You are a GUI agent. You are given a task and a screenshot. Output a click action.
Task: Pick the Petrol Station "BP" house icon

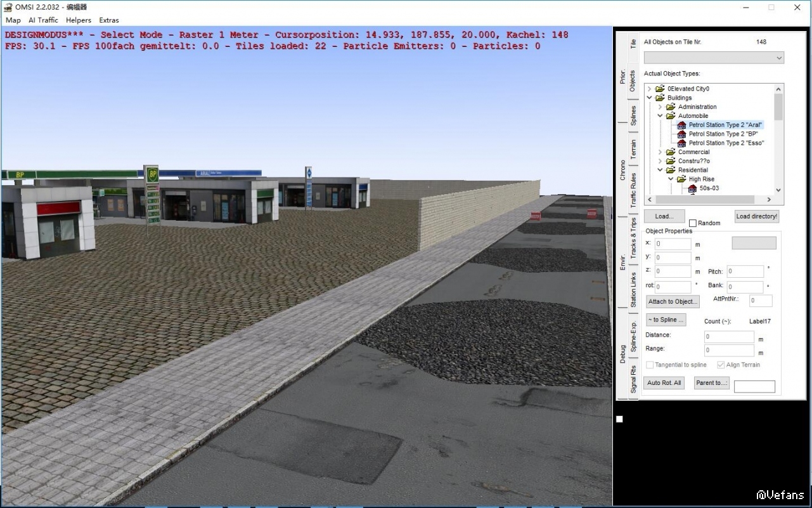click(681, 134)
